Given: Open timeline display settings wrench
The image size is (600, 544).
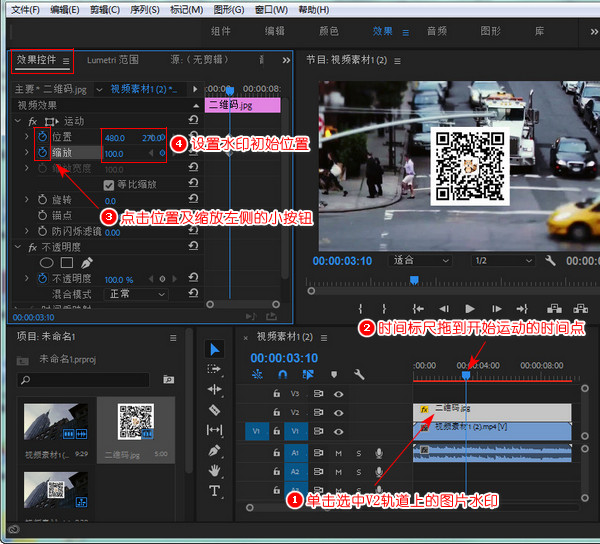Looking at the screenshot, I should [x=359, y=374].
